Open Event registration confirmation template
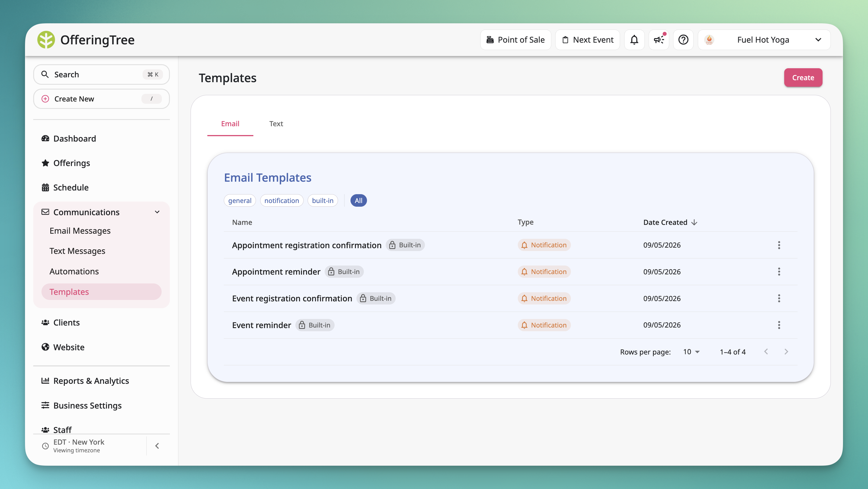Image resolution: width=868 pixels, height=489 pixels. coord(292,299)
